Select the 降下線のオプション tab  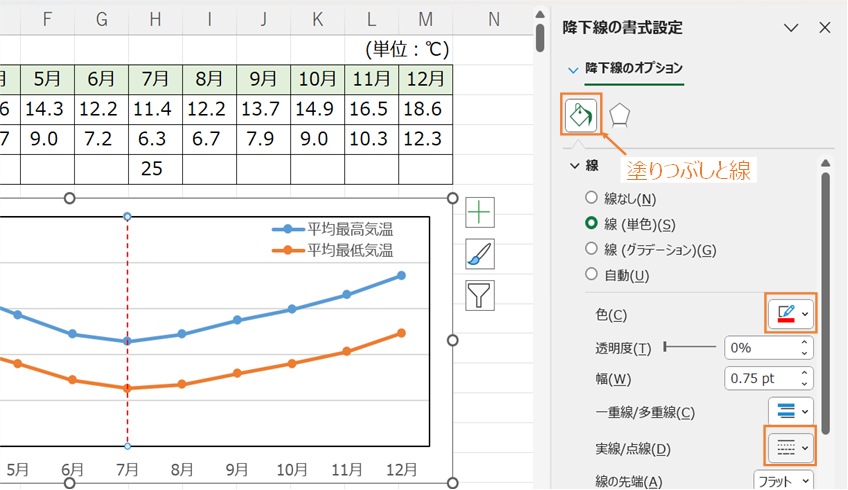pos(634,68)
